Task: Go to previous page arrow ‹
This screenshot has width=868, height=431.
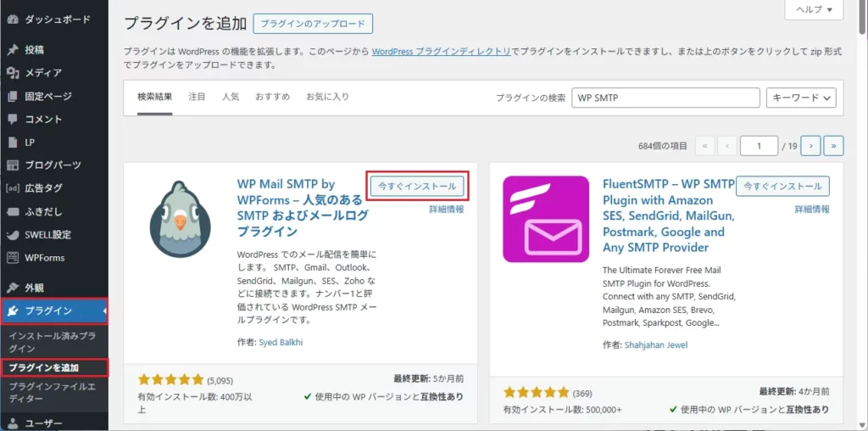Action: pyautogui.click(x=726, y=146)
